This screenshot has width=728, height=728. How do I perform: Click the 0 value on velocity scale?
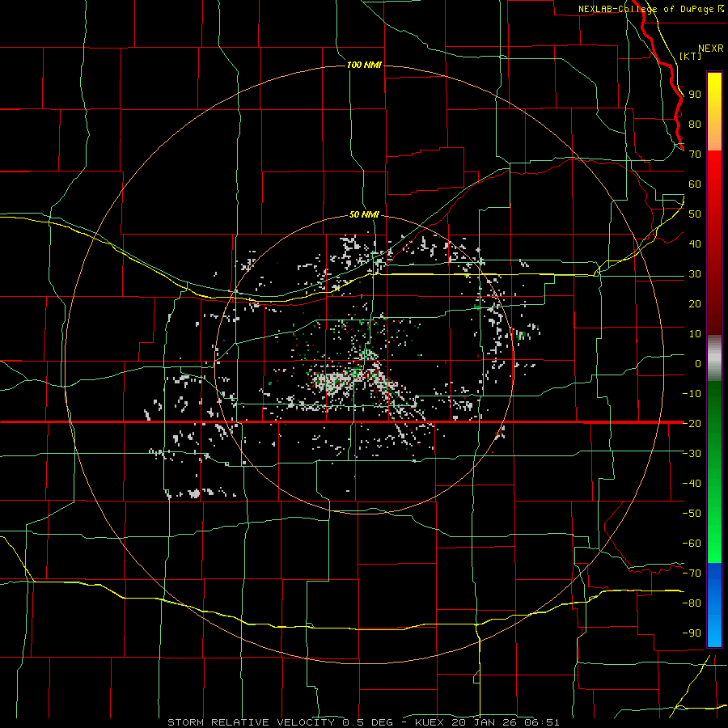698,364
